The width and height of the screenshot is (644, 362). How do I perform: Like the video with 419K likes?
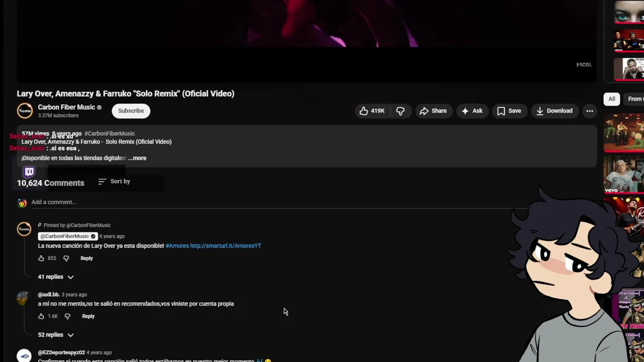[372, 111]
